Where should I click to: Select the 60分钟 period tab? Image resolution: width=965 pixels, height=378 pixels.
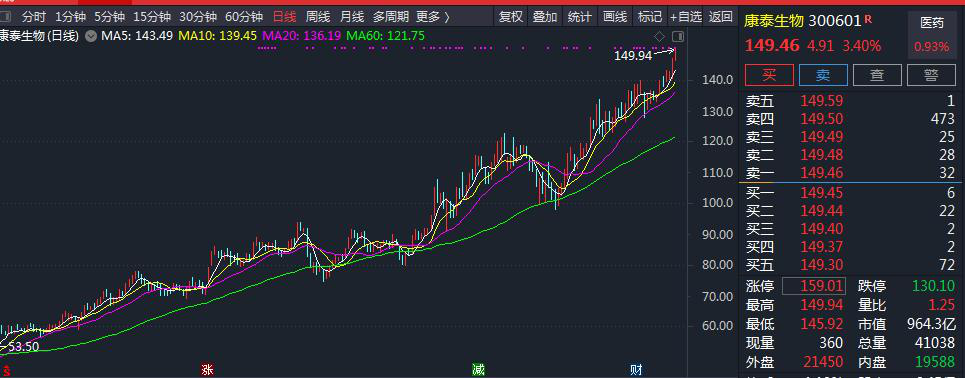244,17
